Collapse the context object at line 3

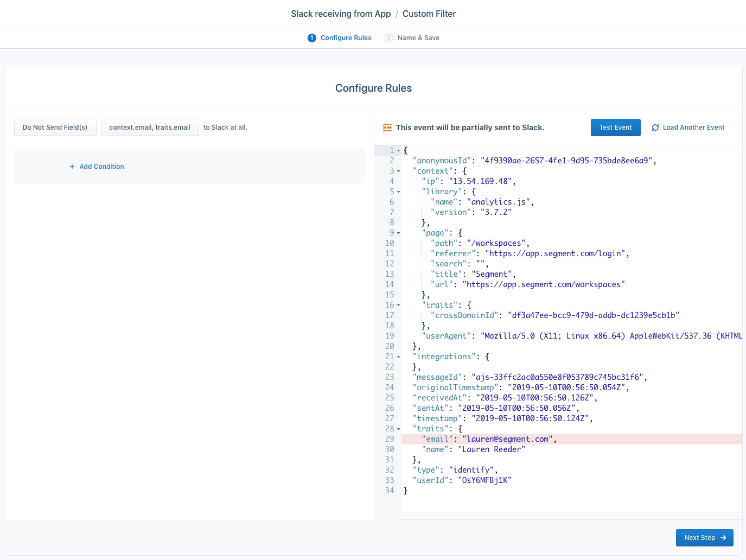(397, 170)
